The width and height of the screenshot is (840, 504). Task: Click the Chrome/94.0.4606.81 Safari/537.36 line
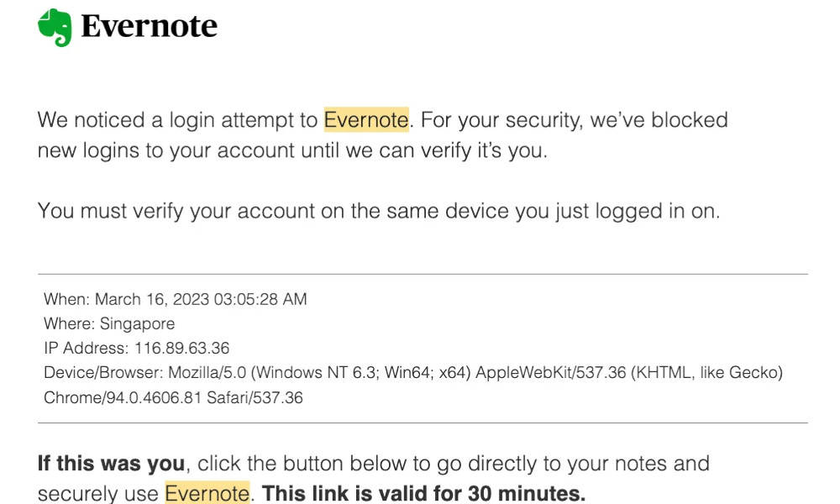(173, 397)
